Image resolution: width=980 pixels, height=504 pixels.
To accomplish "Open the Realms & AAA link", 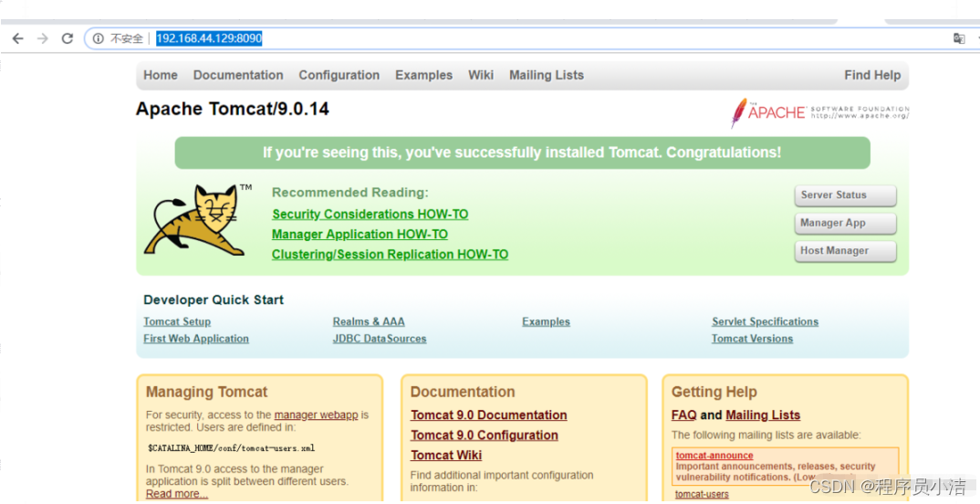I will (x=369, y=321).
